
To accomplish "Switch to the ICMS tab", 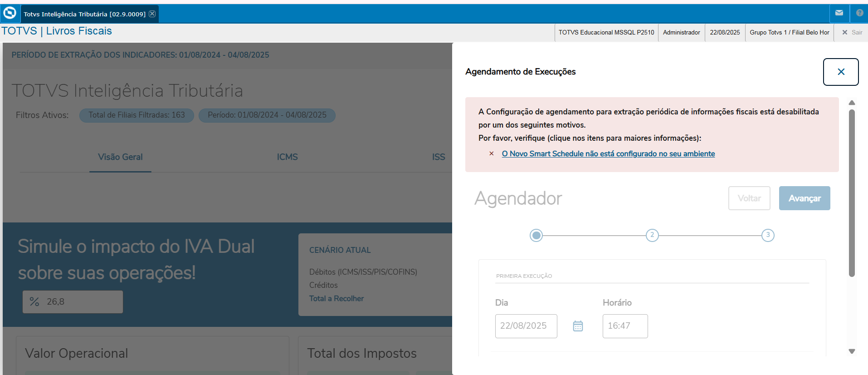I will (x=288, y=157).
